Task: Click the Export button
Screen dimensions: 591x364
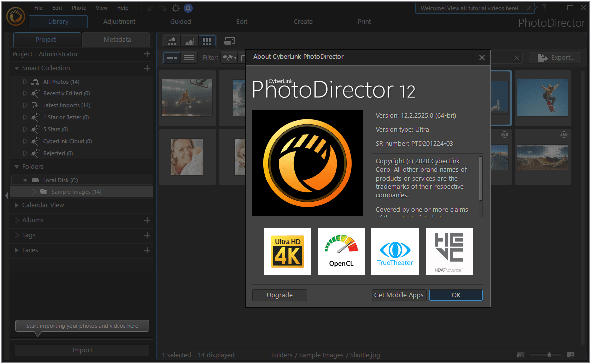Action: (556, 58)
